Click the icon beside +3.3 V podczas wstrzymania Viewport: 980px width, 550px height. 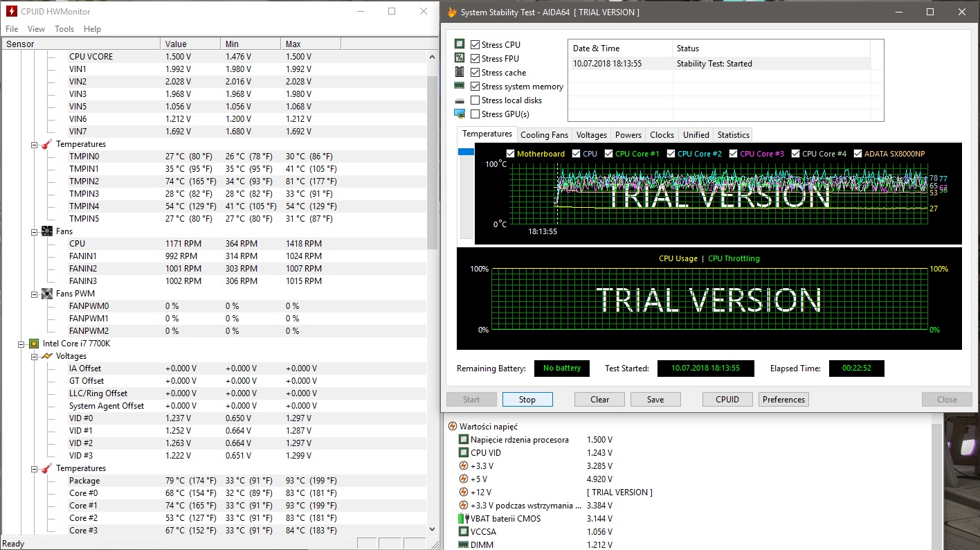pos(464,506)
